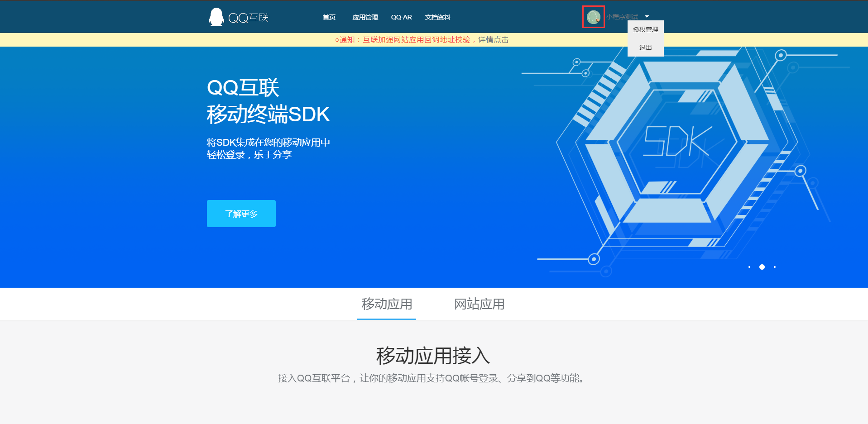Image resolution: width=868 pixels, height=424 pixels.
Task: Click the 了解更多 button
Action: pos(241,214)
